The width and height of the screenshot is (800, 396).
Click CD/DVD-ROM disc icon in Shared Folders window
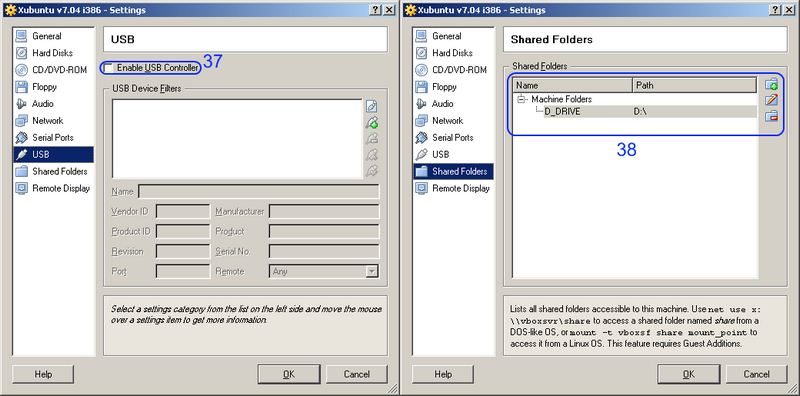[421, 70]
